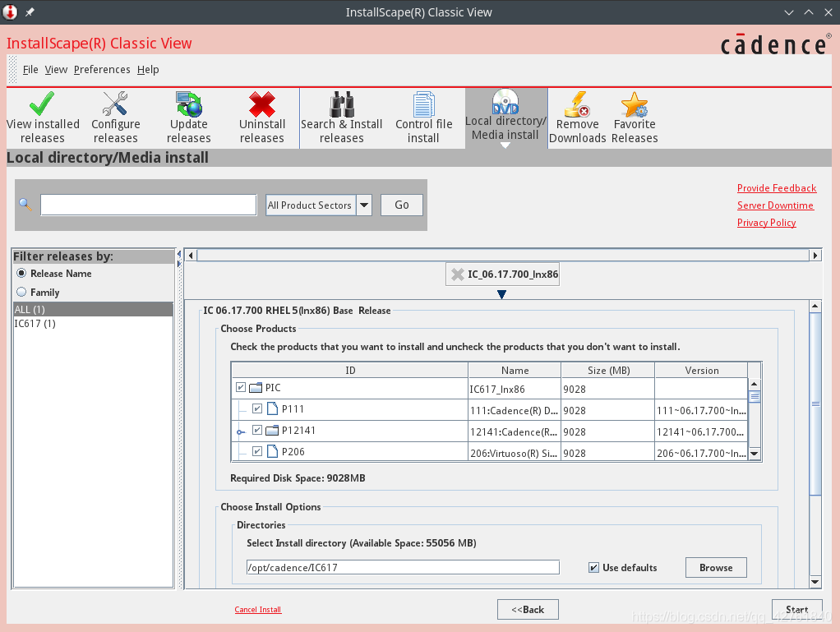Click products table scroll up arrow

pos(755,384)
